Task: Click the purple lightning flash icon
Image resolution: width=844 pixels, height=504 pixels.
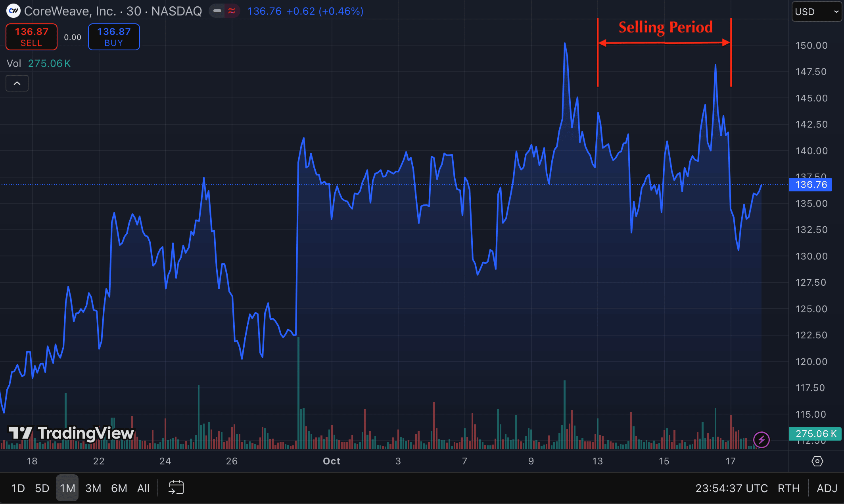Action: 761,439
